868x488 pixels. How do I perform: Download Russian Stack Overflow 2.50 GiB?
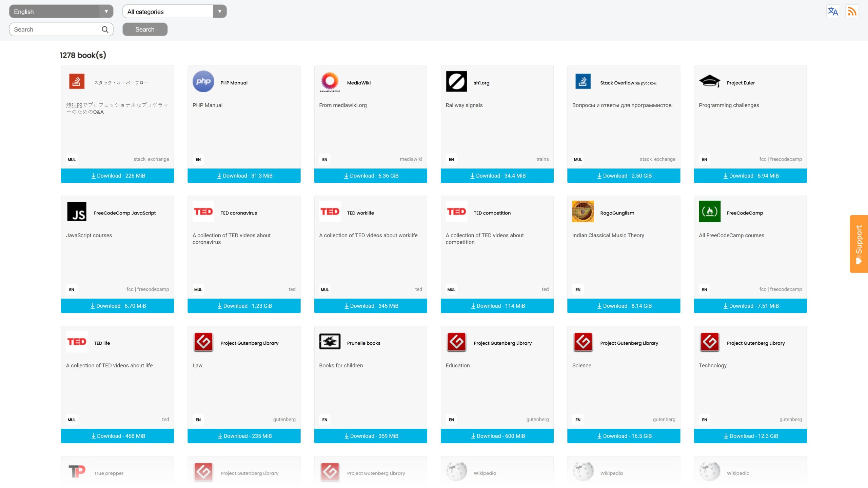(x=624, y=176)
